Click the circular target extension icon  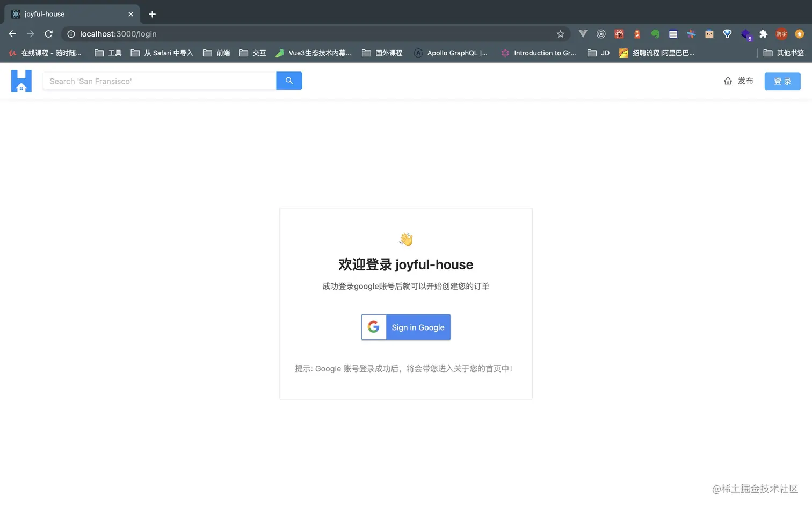click(601, 34)
